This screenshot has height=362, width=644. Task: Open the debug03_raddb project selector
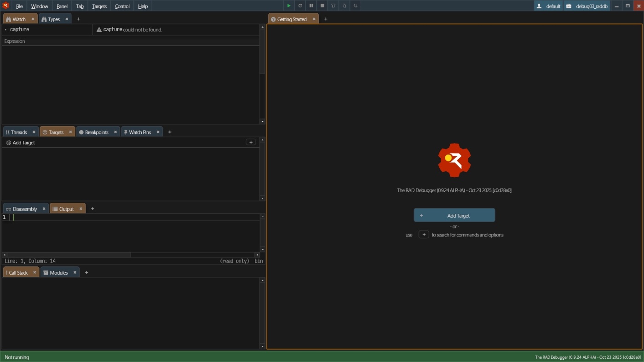click(587, 6)
